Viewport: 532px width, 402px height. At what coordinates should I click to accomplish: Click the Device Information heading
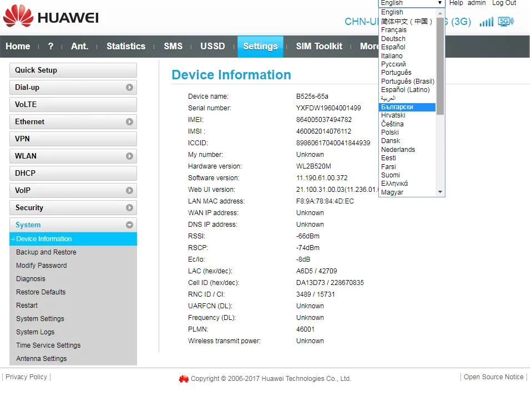231,75
